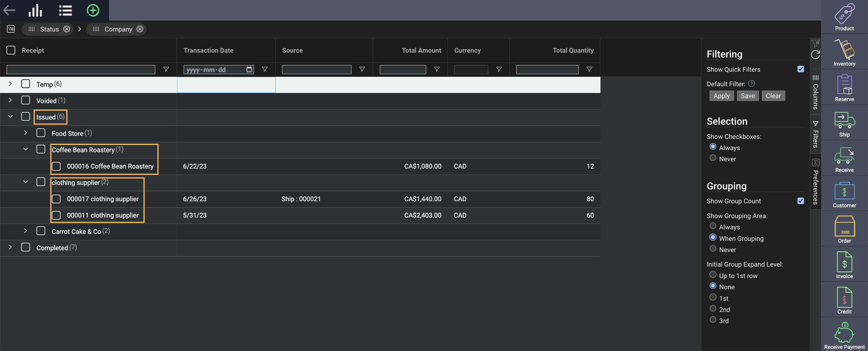
Task: Collapse the Coffee Bean Roastery group
Action: point(26,149)
